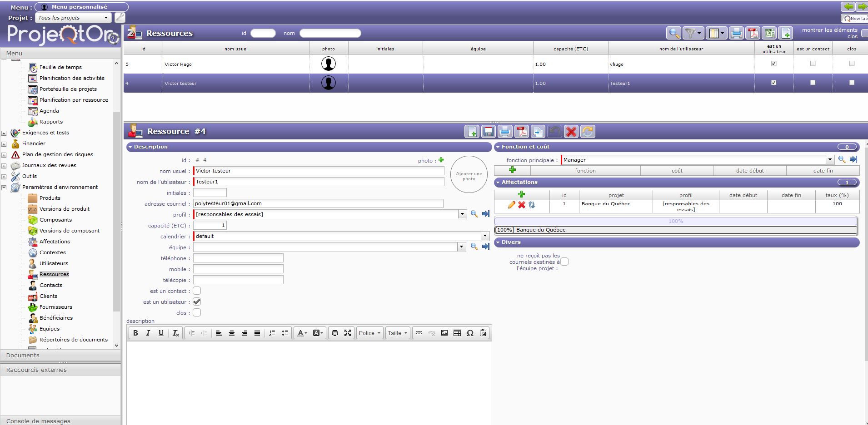The width and height of the screenshot is (868, 425).
Task: Open the search tool in the Ressources list toolbar
Action: pyautogui.click(x=673, y=33)
